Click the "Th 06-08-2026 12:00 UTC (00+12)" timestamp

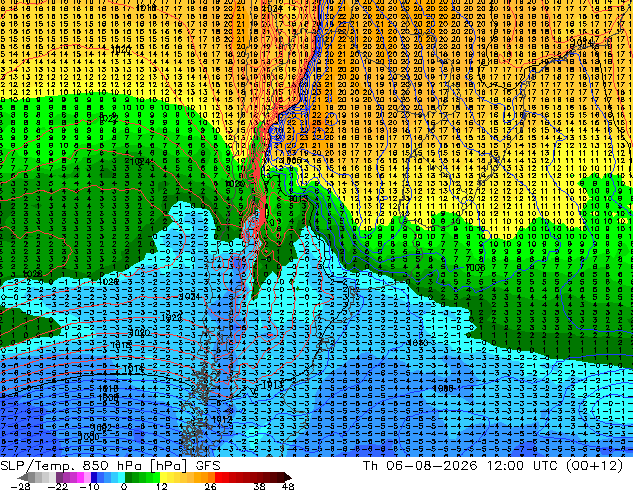(492, 466)
